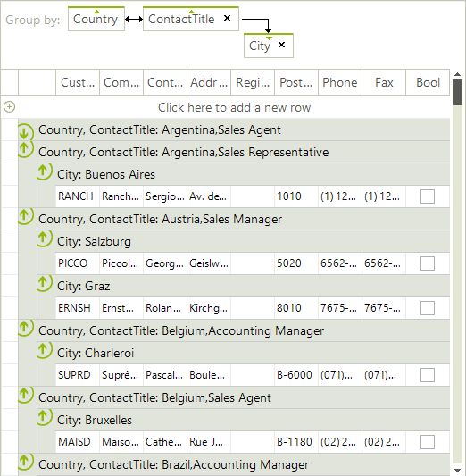The image size is (466, 476).
Task: Select the SUPRD customer ID cell
Action: coord(78,375)
